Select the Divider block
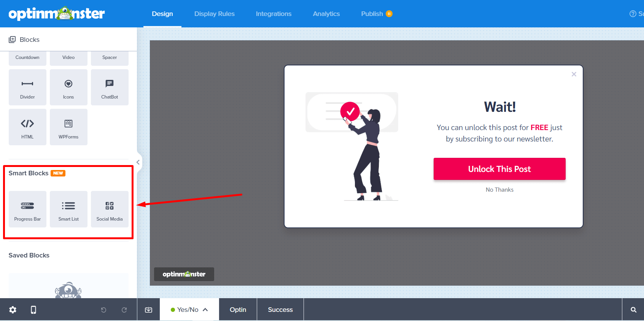 27,87
